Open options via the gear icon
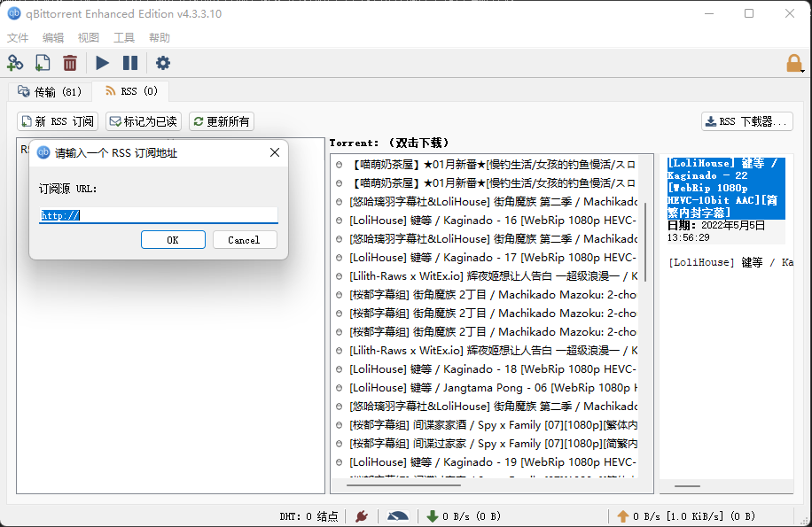Viewport: 812px width, 527px height. pyautogui.click(x=162, y=63)
